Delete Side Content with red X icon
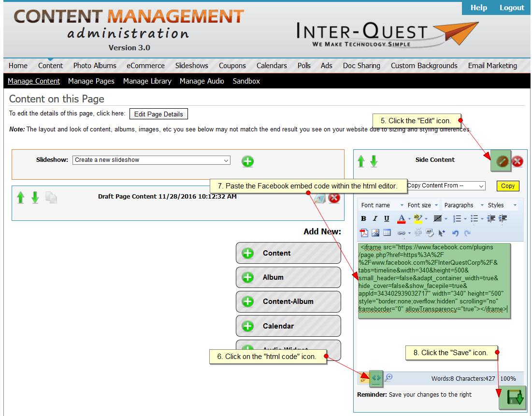This screenshot has width=532, height=416. tap(518, 161)
